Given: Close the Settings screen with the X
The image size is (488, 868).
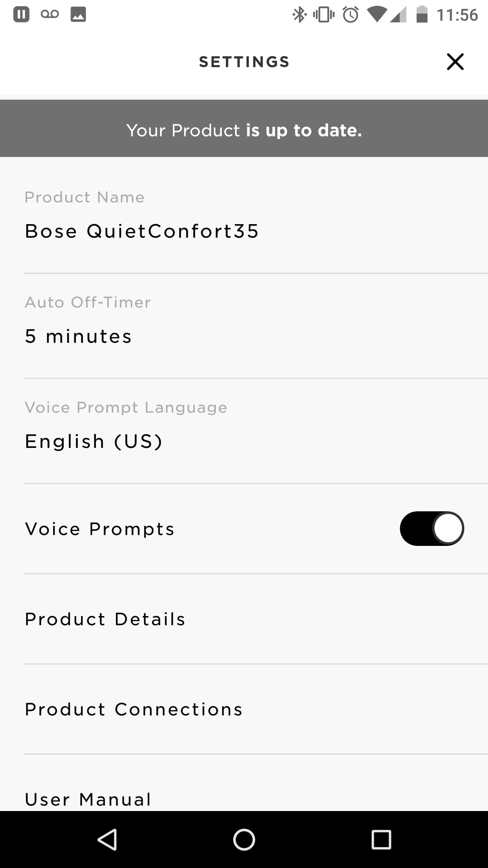Looking at the screenshot, I should tap(455, 62).
